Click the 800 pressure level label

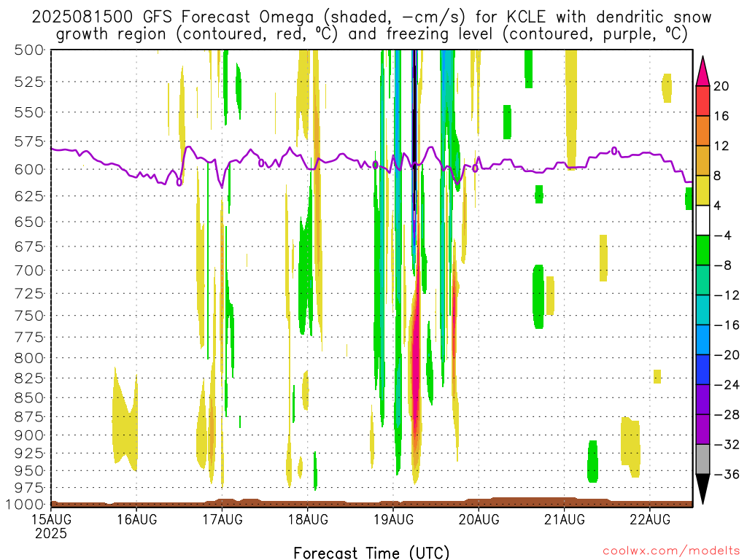tap(29, 358)
